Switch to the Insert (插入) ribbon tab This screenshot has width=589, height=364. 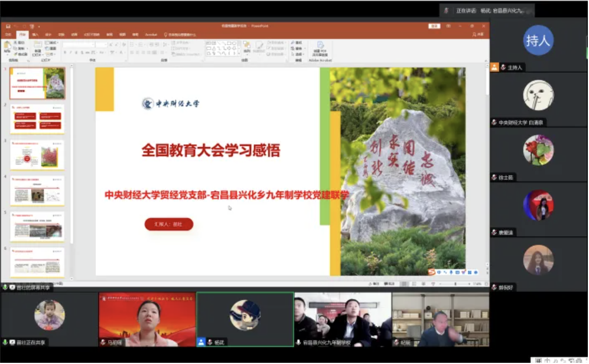[x=35, y=34]
